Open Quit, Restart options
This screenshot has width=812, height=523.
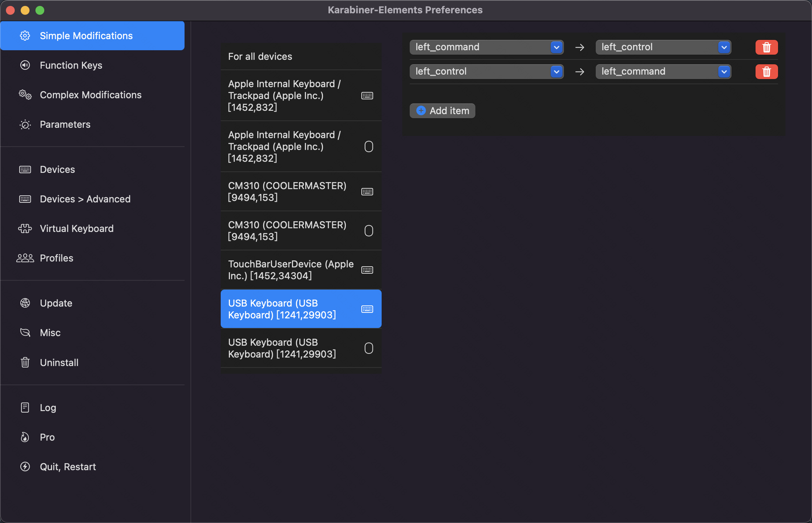pos(92,466)
